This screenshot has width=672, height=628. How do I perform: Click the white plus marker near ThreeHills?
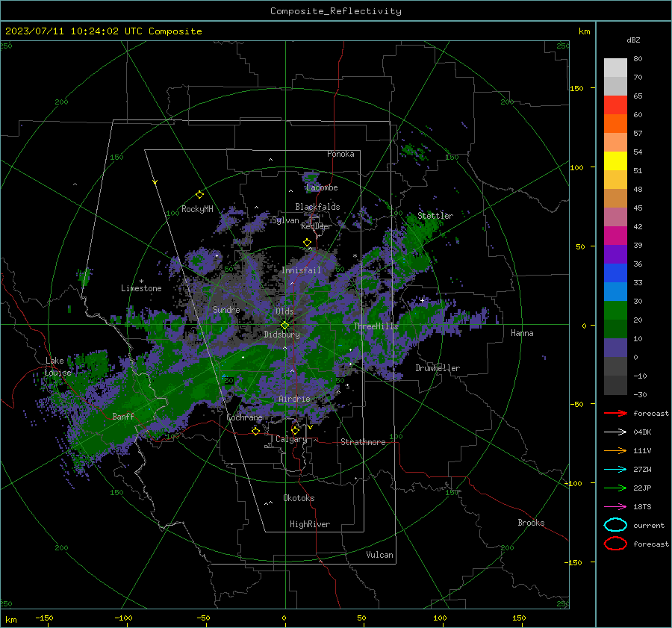point(422,300)
